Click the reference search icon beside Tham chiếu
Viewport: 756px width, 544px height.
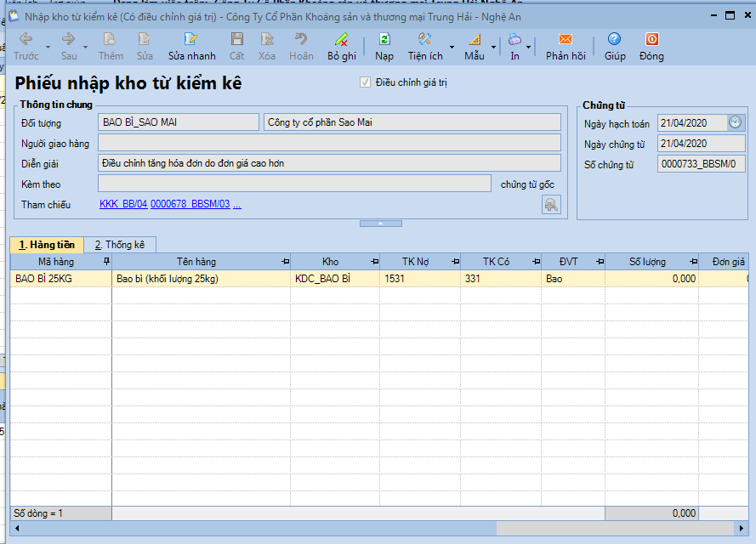click(551, 204)
